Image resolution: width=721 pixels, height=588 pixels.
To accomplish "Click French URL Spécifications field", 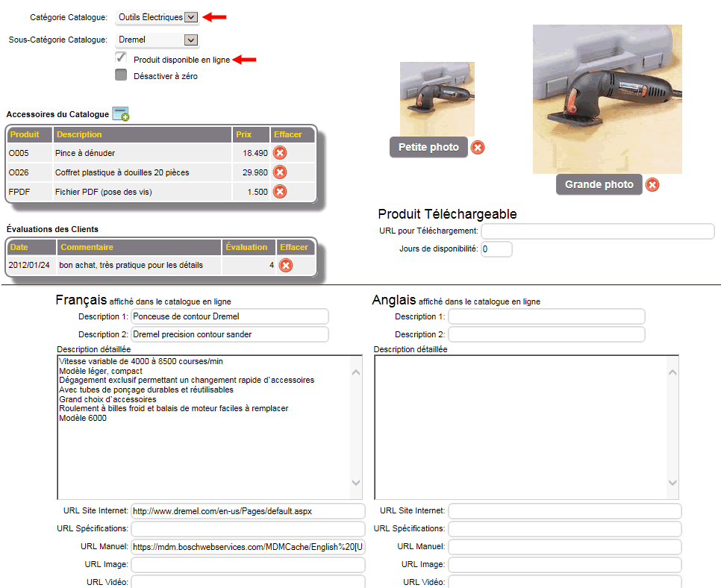I will pyautogui.click(x=249, y=529).
